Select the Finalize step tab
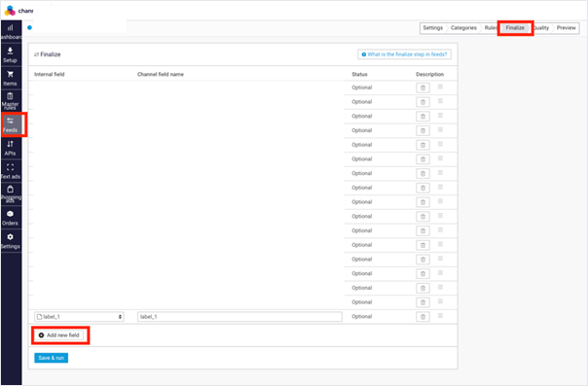The height and width of the screenshot is (386, 588). [x=515, y=27]
